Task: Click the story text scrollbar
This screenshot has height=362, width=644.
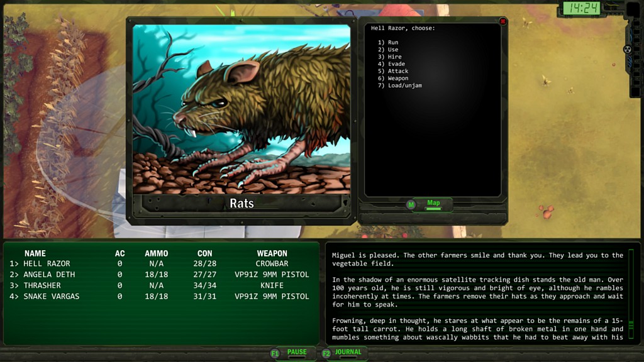Action: [631, 295]
